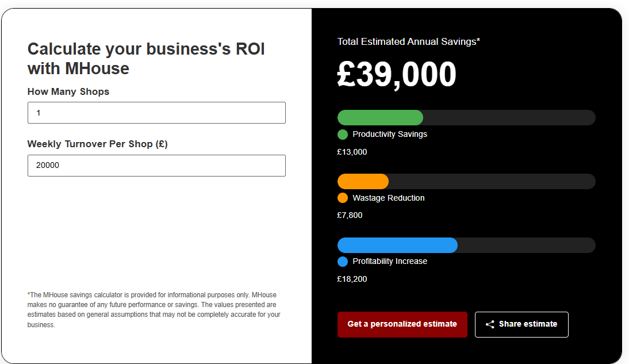Viewport: 629px width, 364px height.
Task: Click the green filled portion of the top bar
Action: click(379, 117)
